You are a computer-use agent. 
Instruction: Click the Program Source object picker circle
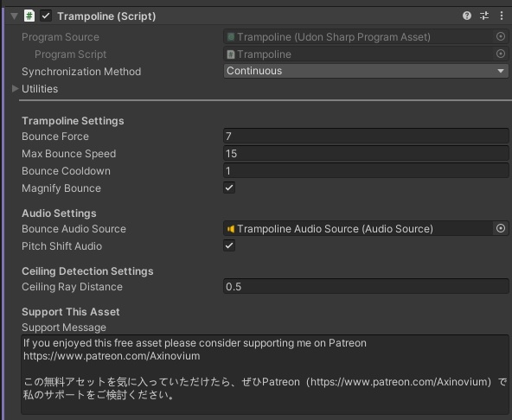[501, 36]
